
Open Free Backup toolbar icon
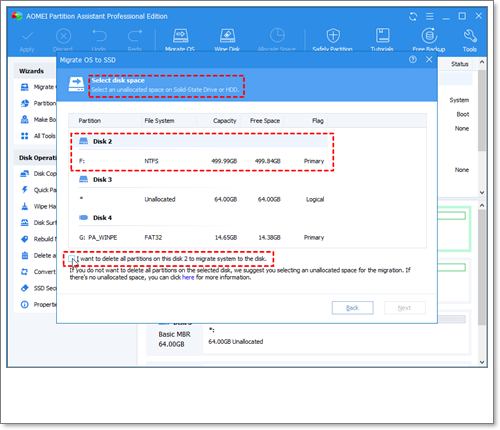[429, 36]
